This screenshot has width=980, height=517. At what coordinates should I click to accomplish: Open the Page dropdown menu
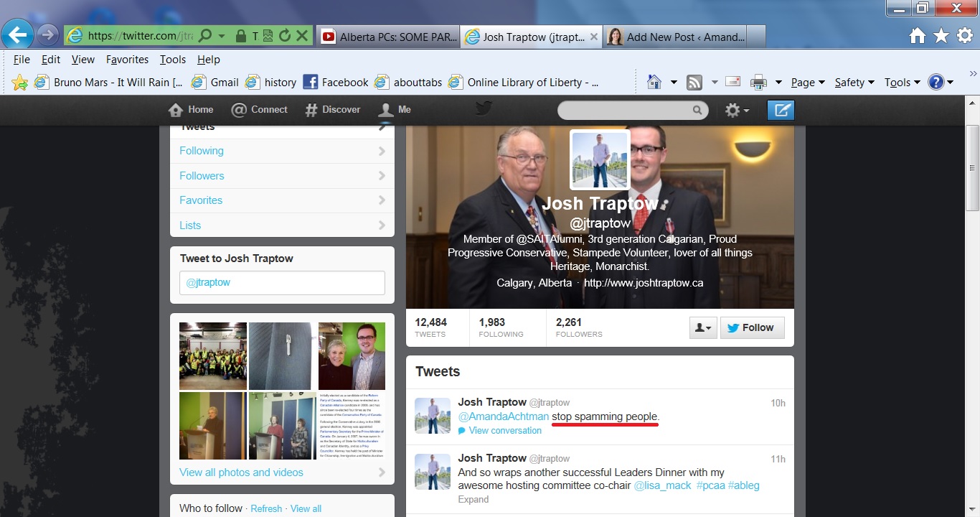tap(807, 83)
